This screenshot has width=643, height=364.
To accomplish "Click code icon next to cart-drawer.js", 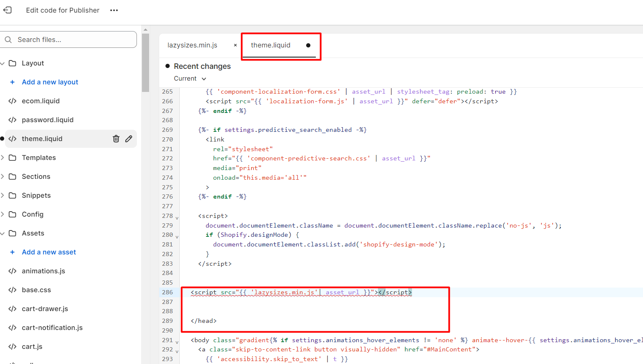I will [13, 309].
